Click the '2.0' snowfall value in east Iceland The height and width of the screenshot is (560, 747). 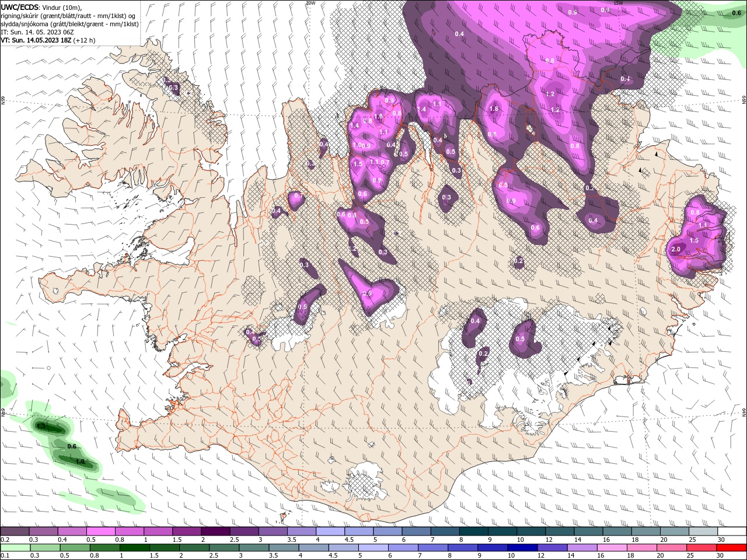tap(676, 250)
